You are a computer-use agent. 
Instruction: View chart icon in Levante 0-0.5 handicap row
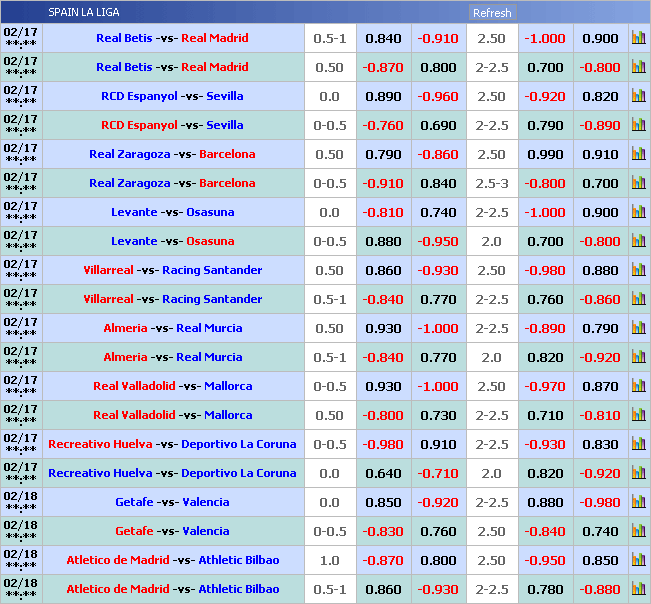pyautogui.click(x=638, y=242)
